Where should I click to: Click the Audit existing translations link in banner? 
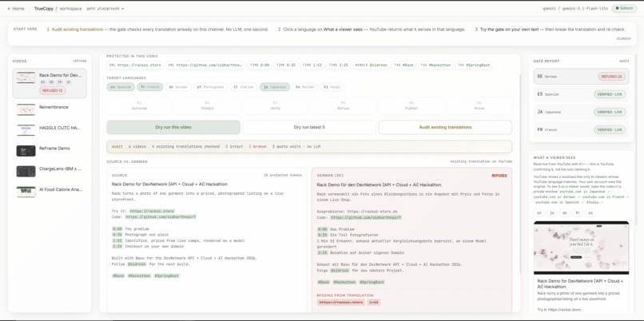pyautogui.click(x=78, y=30)
